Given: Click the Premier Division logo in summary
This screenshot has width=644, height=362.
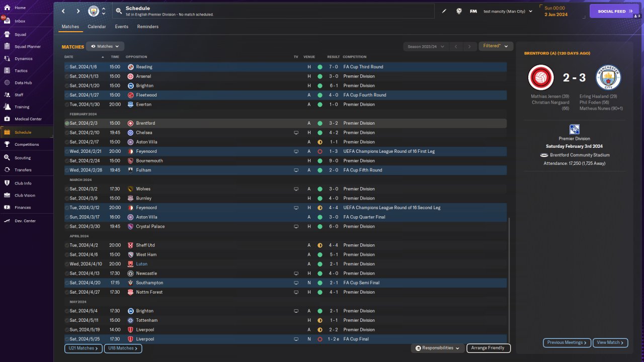Looking at the screenshot, I should [575, 129].
